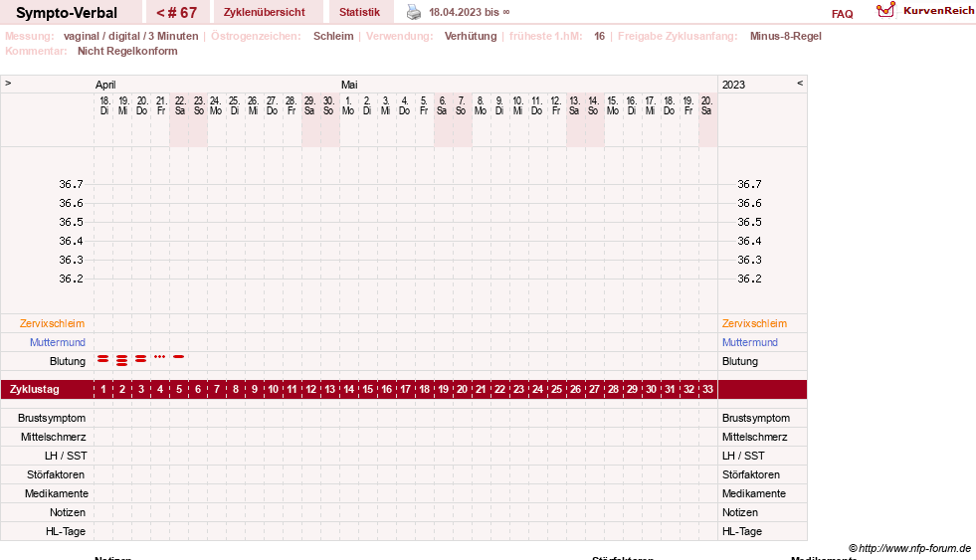Click spotting dots on cycle day 4
This screenshot has width=976, height=560.
[x=160, y=356]
